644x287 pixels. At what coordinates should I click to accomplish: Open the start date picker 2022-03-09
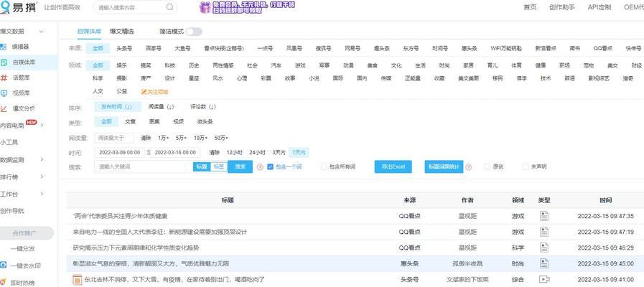119,153
